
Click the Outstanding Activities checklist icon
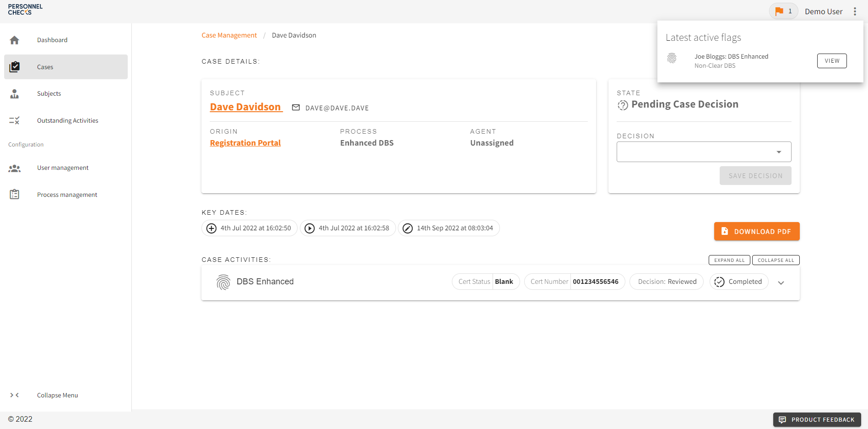[15, 120]
